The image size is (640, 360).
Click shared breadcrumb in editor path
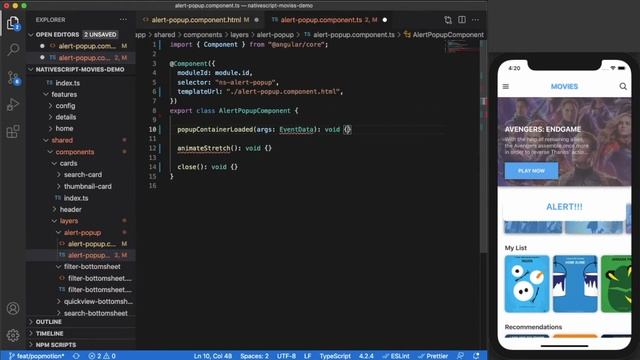(164, 35)
